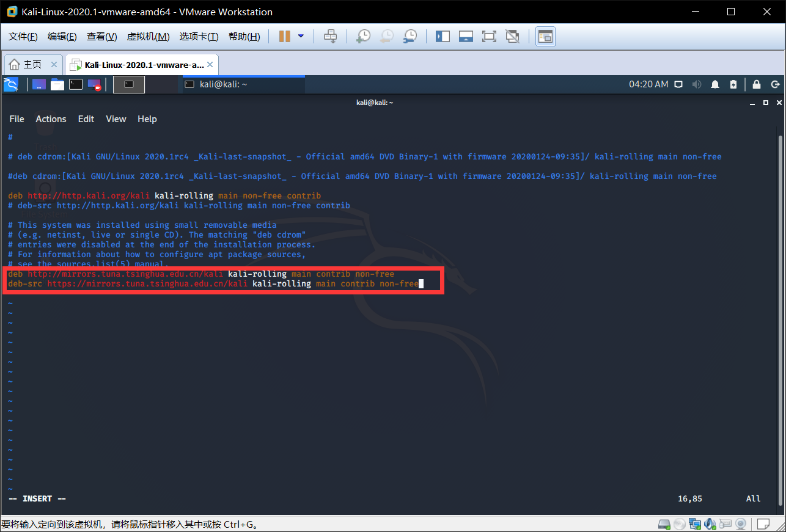Open the 编辑(E) menu

coord(62,37)
